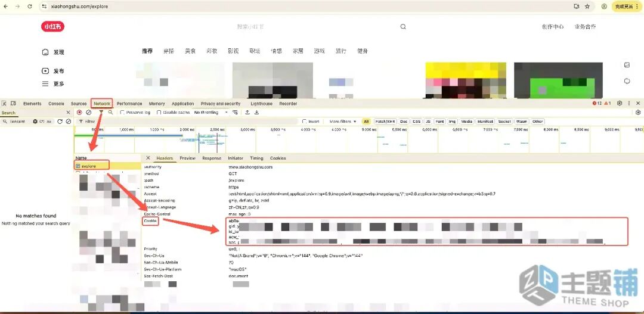Click the Xiaohongshu red logo
The height and width of the screenshot is (314, 644).
coord(52,27)
